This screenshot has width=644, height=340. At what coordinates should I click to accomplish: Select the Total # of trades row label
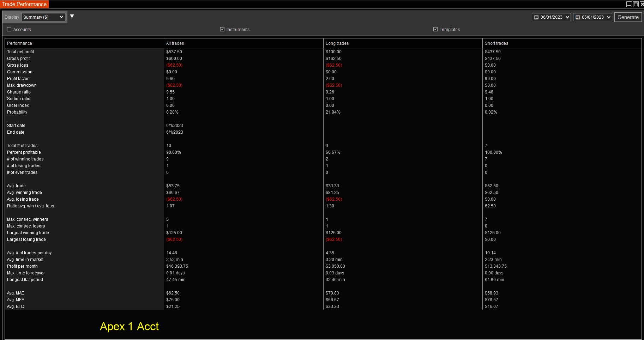pyautogui.click(x=22, y=146)
